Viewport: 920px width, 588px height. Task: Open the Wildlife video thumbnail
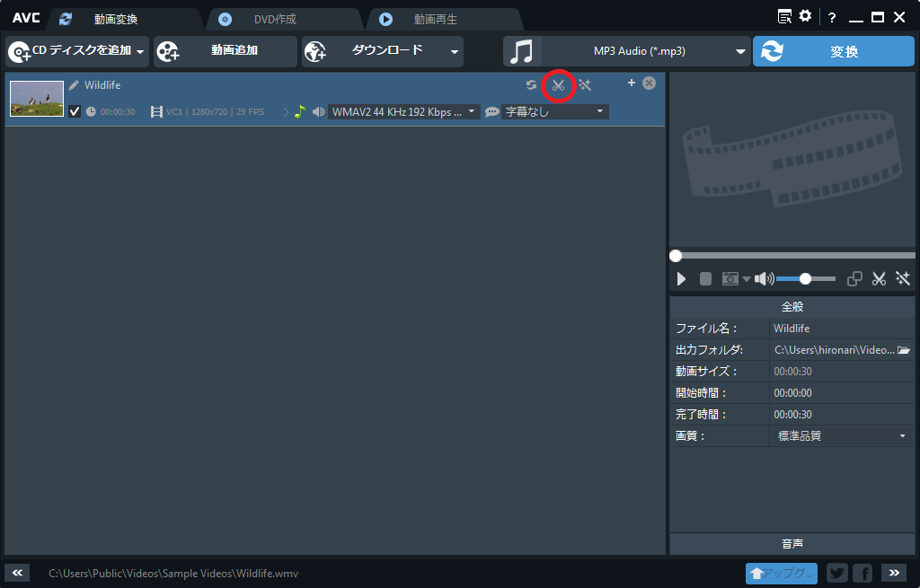coord(37,99)
